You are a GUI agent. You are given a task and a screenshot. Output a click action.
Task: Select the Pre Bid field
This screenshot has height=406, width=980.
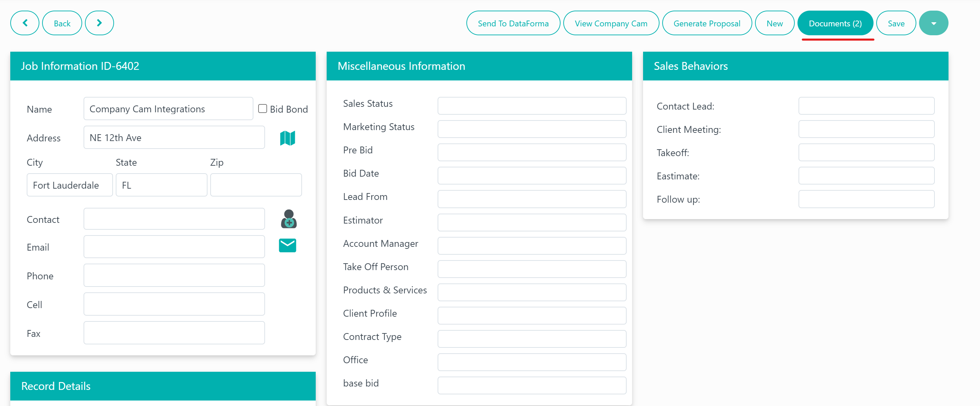[x=531, y=153]
